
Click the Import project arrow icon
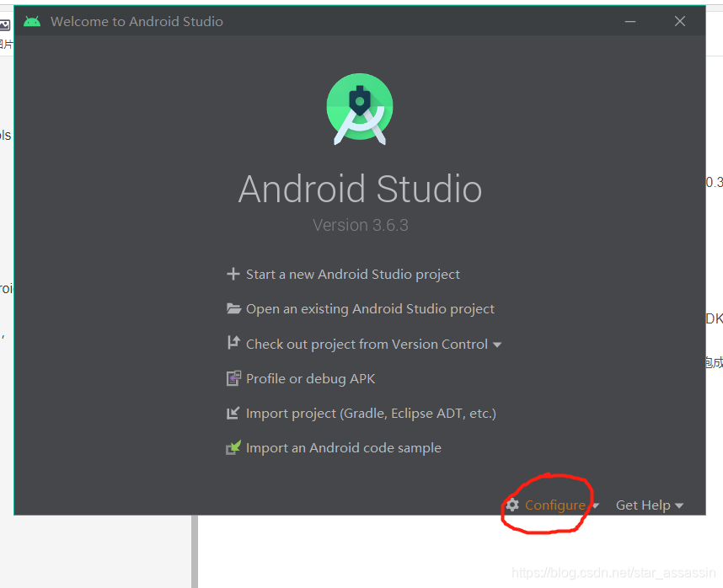[233, 413]
